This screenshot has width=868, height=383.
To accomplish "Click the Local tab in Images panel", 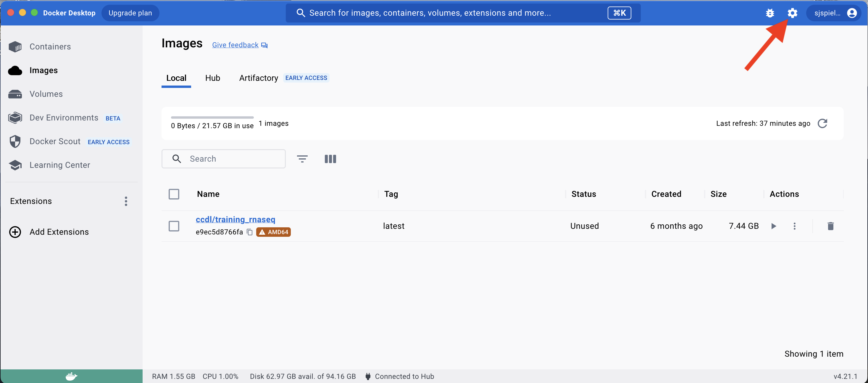I will click(x=176, y=78).
